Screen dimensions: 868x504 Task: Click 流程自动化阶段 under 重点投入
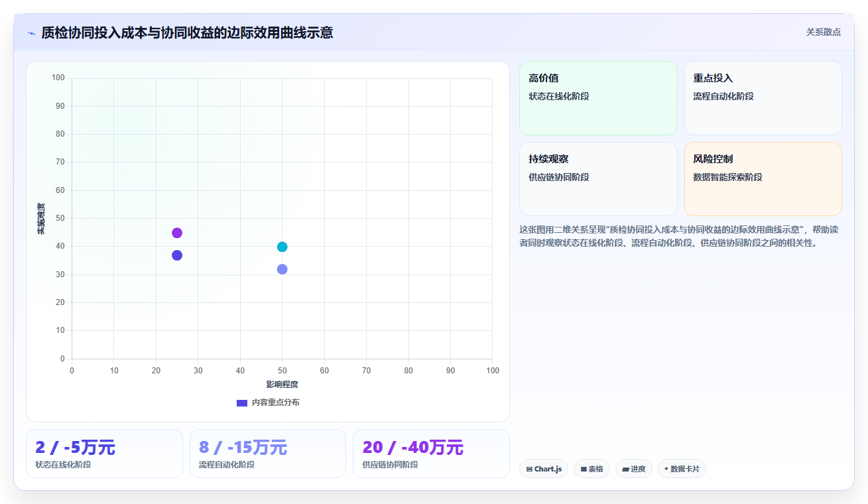(x=723, y=96)
